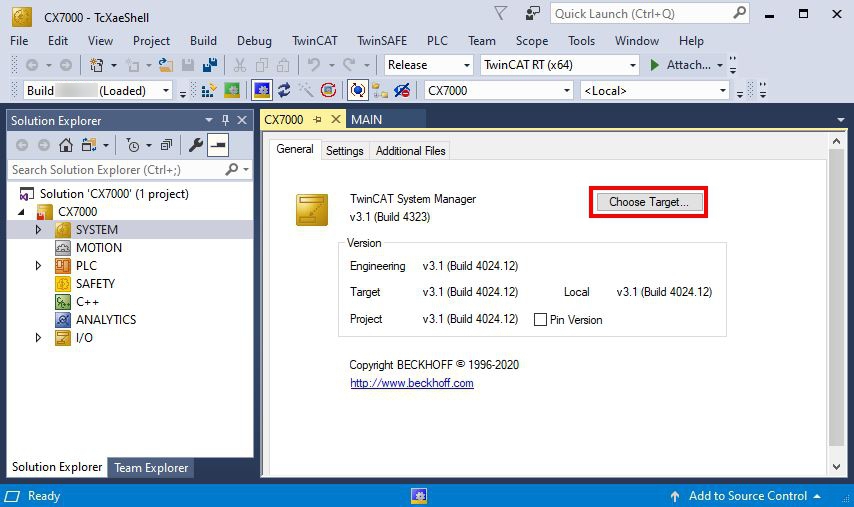Viewport: 854px width, 507px height.
Task: Close the Solution Explorer panel
Action: point(242,120)
